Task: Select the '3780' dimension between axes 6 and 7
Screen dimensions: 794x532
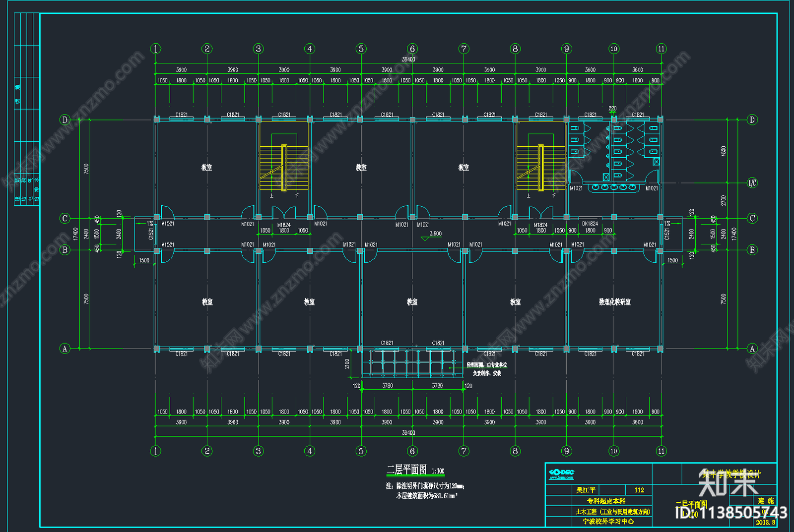Action: [x=437, y=385]
